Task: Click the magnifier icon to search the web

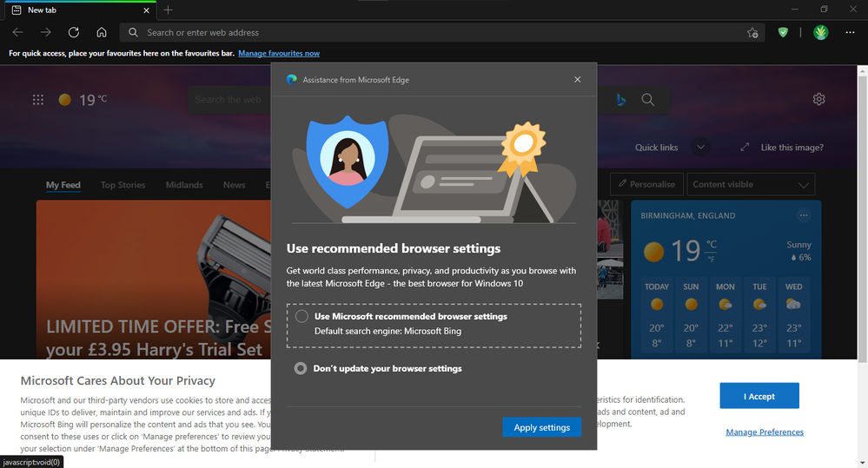Action: point(647,100)
